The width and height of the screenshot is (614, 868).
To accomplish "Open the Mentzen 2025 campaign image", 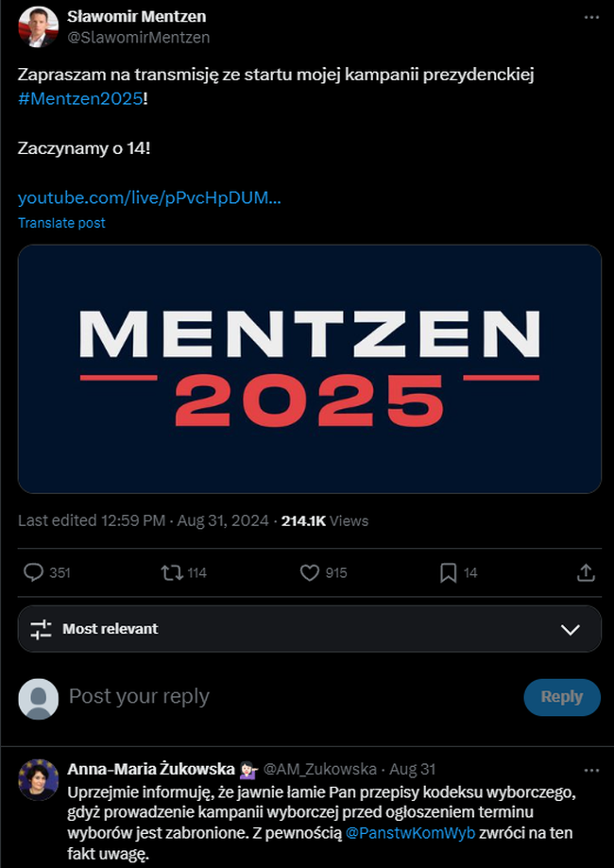I will pyautogui.click(x=309, y=368).
